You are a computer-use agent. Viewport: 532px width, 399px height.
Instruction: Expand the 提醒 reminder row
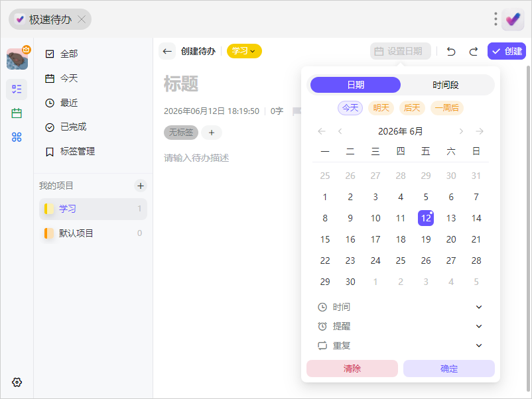click(401, 326)
